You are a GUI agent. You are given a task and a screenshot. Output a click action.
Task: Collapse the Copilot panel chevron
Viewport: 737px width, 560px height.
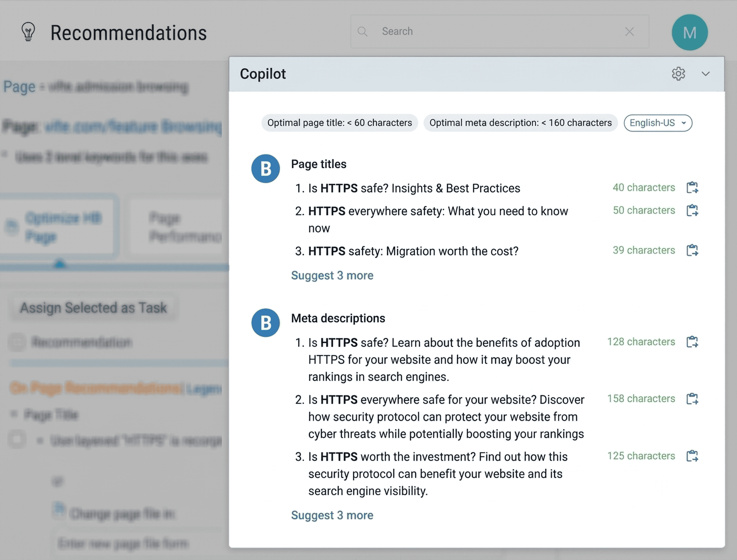coord(705,74)
